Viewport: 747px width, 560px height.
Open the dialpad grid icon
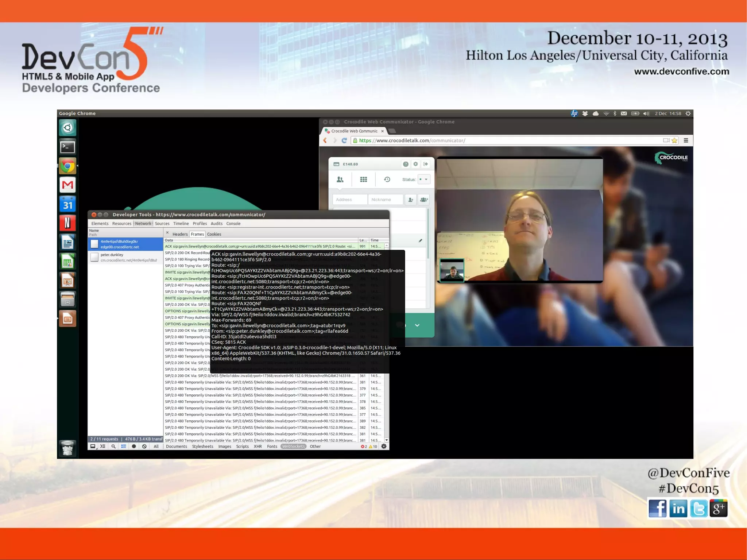(x=363, y=179)
